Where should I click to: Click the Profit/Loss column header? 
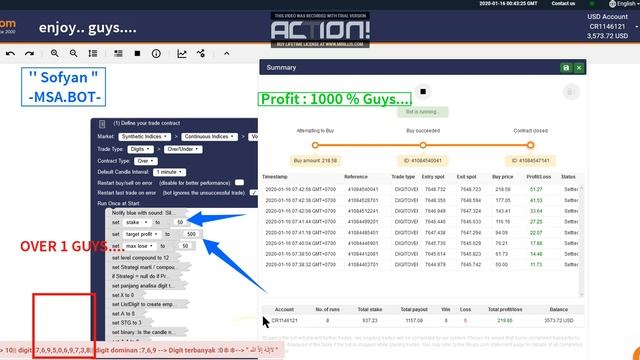click(x=539, y=177)
